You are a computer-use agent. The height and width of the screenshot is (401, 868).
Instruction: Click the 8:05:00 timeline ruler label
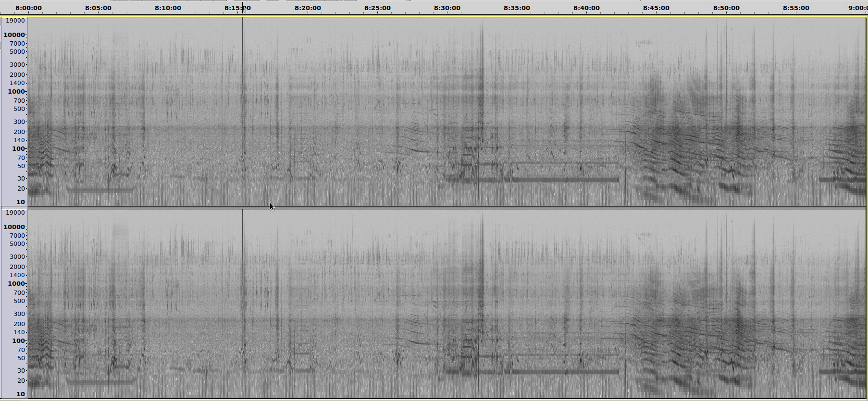[x=98, y=8]
